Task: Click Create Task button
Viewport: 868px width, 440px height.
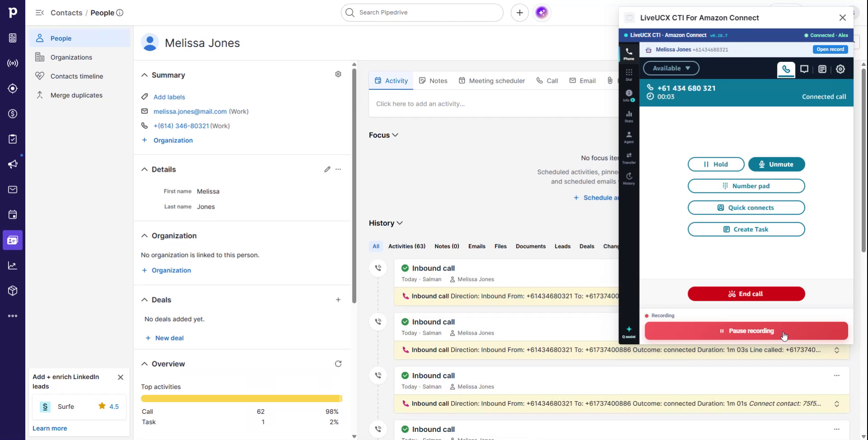Action: (x=746, y=229)
